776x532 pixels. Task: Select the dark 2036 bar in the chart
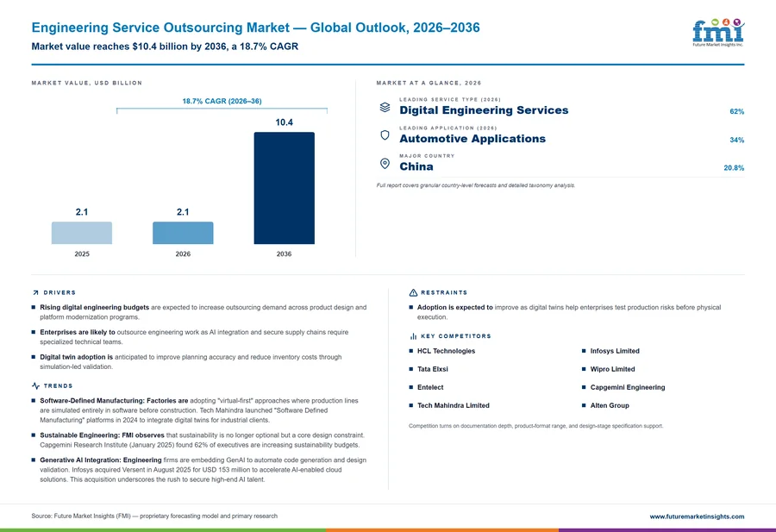coord(284,188)
